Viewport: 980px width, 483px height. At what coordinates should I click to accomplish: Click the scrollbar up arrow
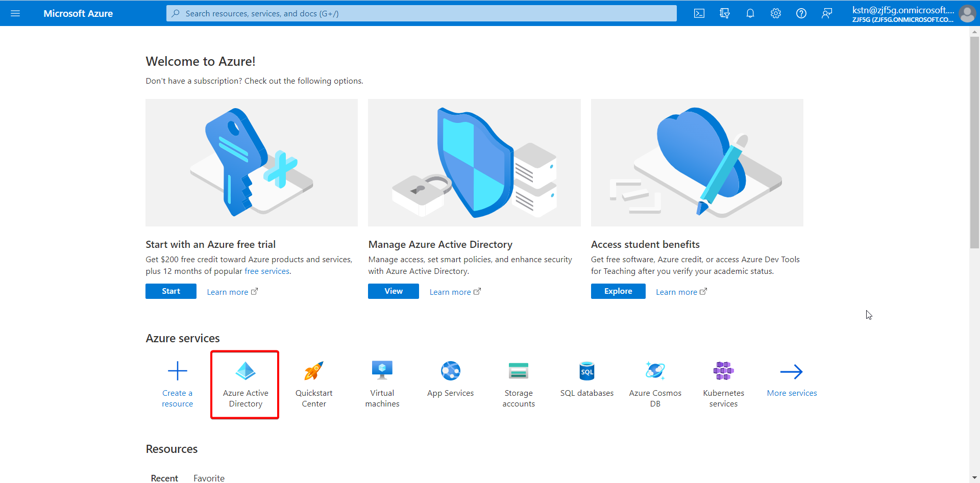coord(974,32)
